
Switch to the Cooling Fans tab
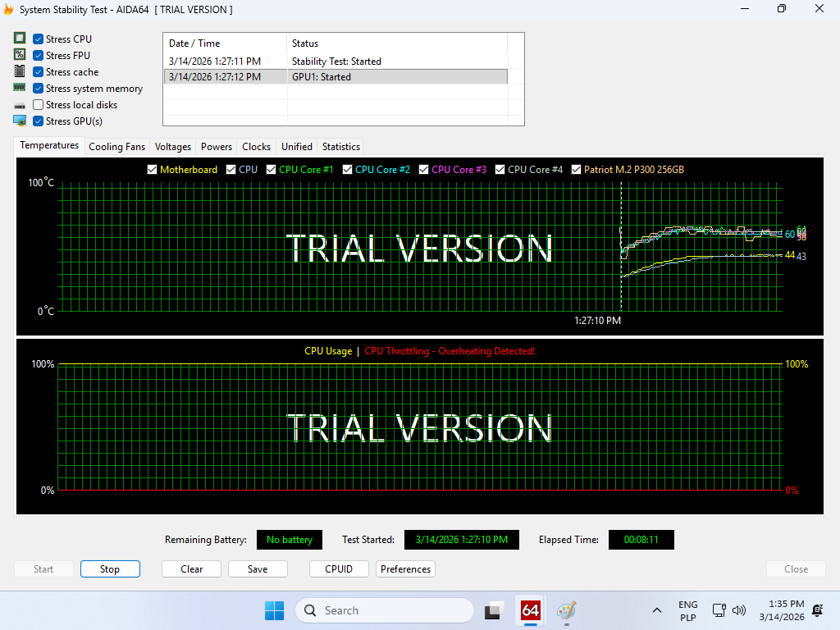coord(116,147)
